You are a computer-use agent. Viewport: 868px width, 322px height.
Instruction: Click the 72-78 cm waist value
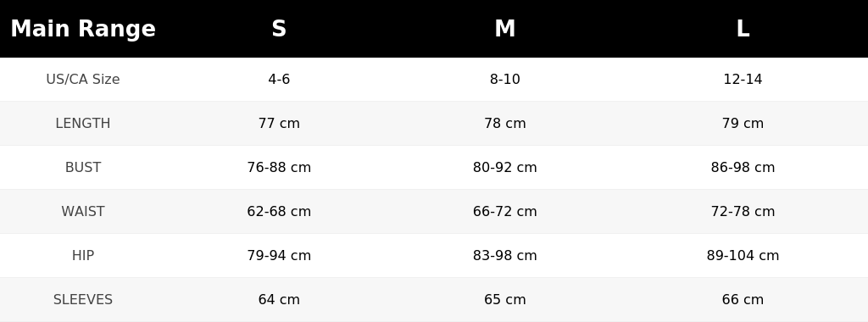coord(743,211)
